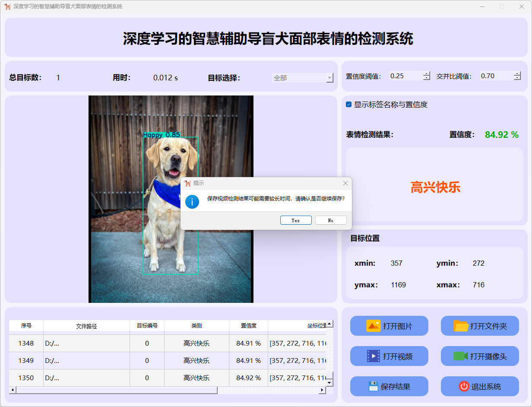Click the green camera icon for Open Camera
This screenshot has height=407, width=532.
pyautogui.click(x=461, y=356)
